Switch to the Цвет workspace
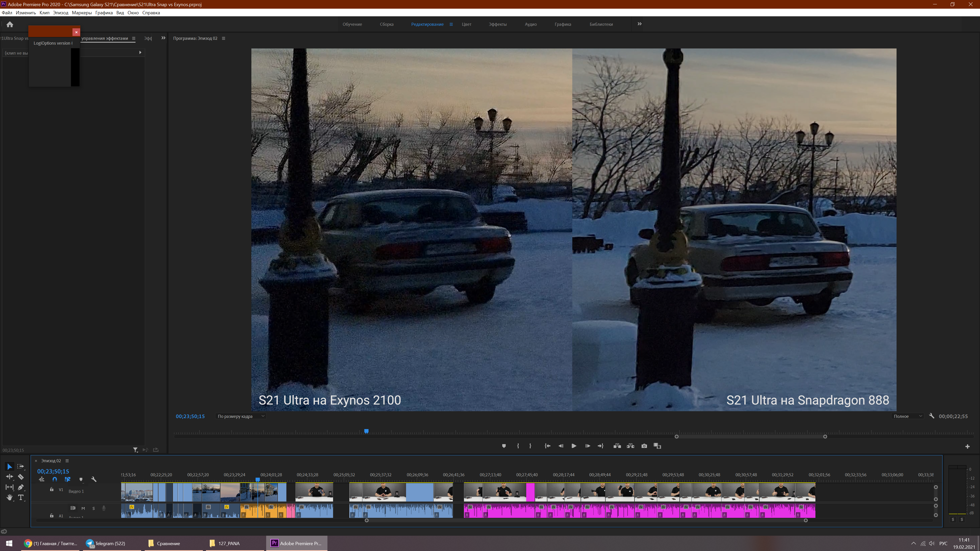This screenshot has width=980, height=551. pyautogui.click(x=467, y=24)
